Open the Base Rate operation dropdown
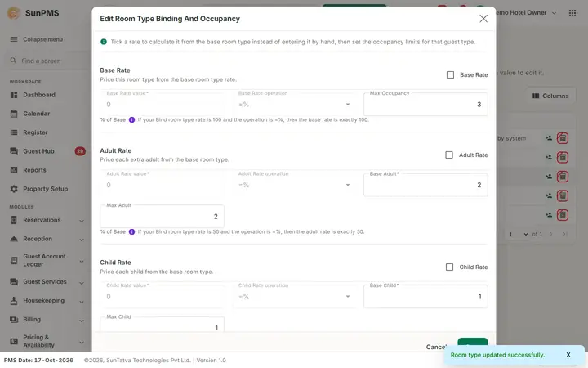This screenshot has width=588, height=368. point(294,105)
